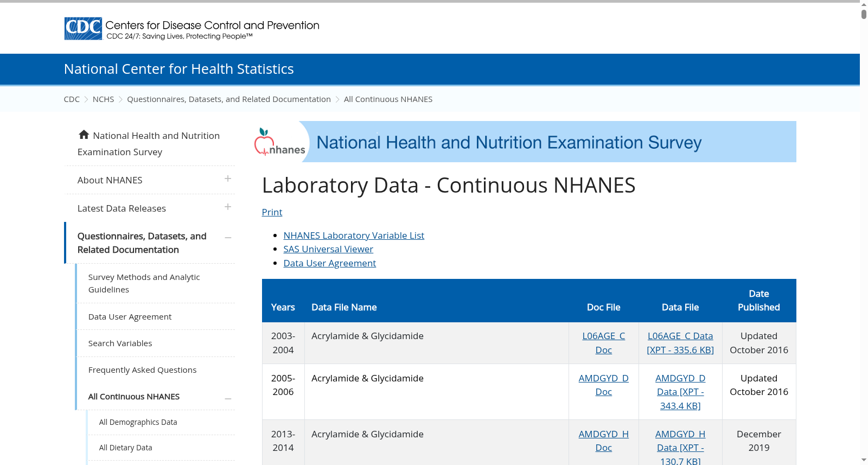Click the scrollbar up arrow
The height and width of the screenshot is (465, 868).
(x=864, y=4)
